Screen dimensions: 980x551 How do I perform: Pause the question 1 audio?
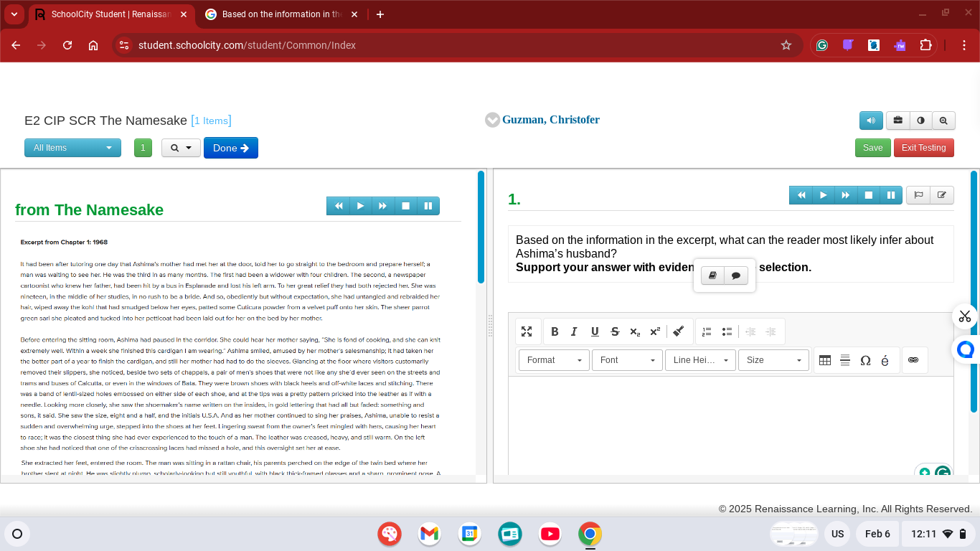(x=891, y=195)
